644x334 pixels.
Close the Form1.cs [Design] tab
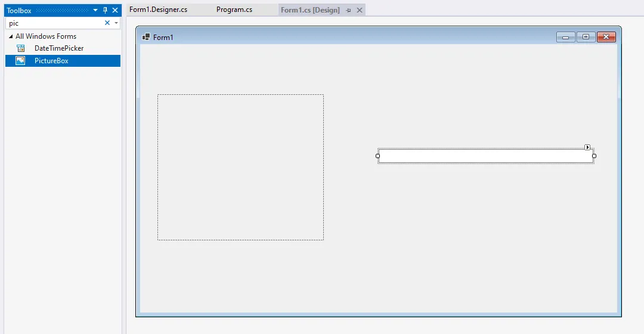coord(360,10)
